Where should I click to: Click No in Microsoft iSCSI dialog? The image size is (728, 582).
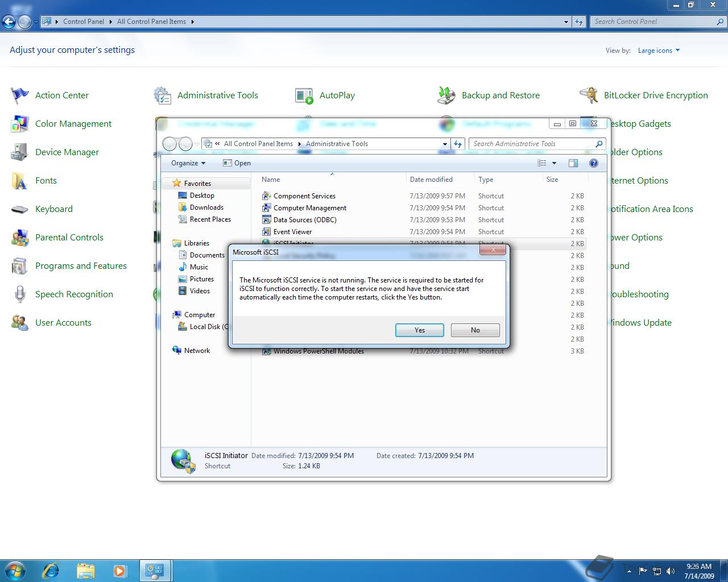pos(475,330)
